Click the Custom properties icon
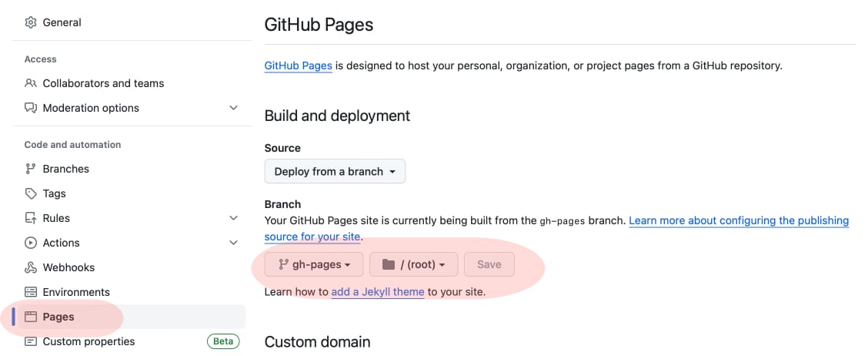The image size is (868, 356). [31, 341]
